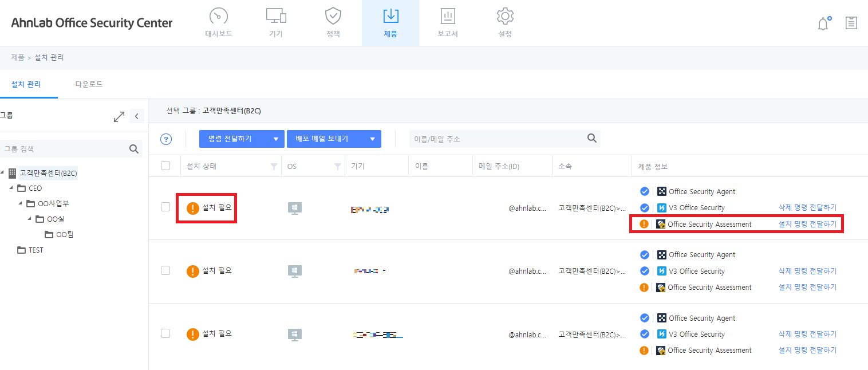Screen dimensions: 868x370
Task: Open the 명령 전달하기 dropdown arrow
Action: pyautogui.click(x=277, y=139)
